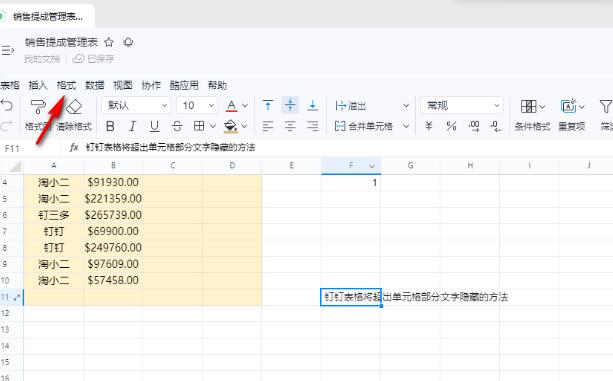Open conditional formatting 条件格式
The height and width of the screenshot is (381, 613).
[x=532, y=115]
